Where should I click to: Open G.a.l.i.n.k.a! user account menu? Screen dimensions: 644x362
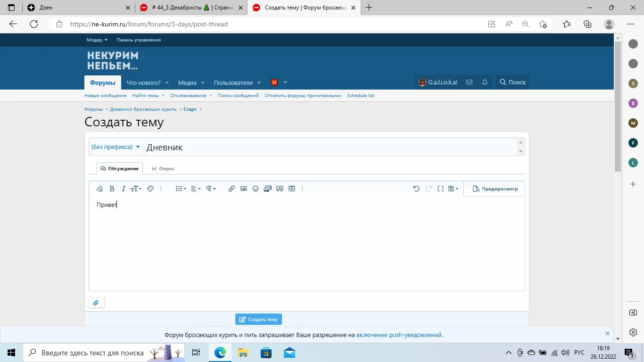438,82
